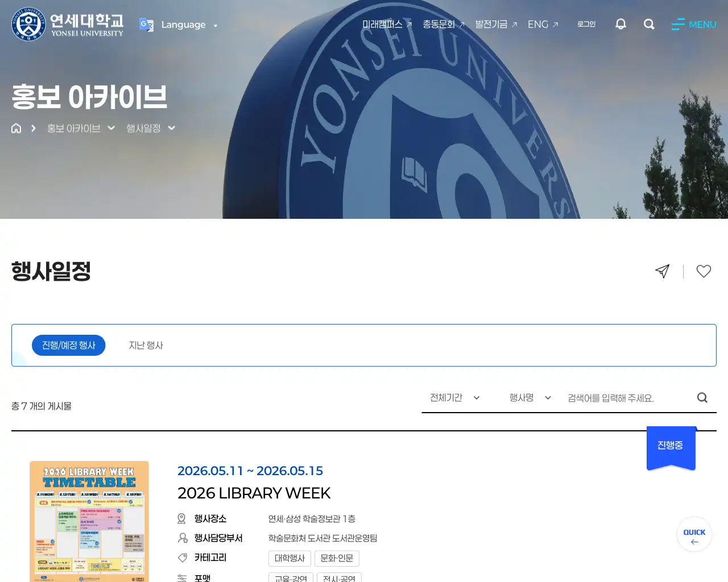Expand the 홍보 아카이브 breadcrumb dropdown
The image size is (728, 582).
click(81, 128)
